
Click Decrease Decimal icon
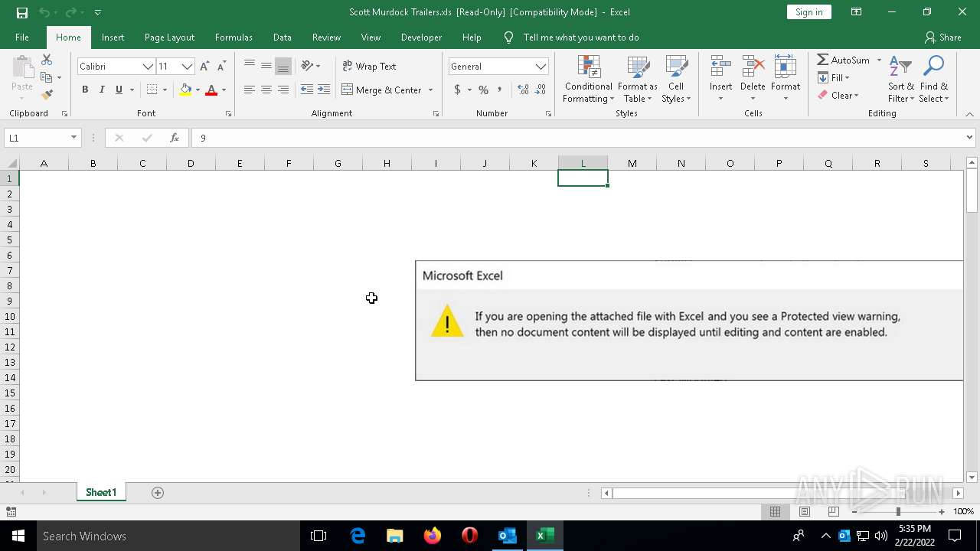(541, 90)
